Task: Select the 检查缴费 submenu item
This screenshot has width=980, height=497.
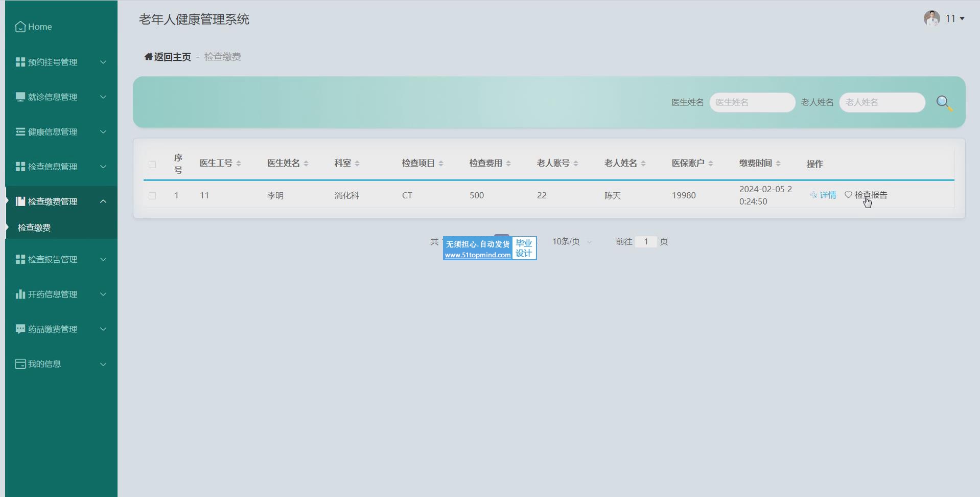Action: point(34,228)
